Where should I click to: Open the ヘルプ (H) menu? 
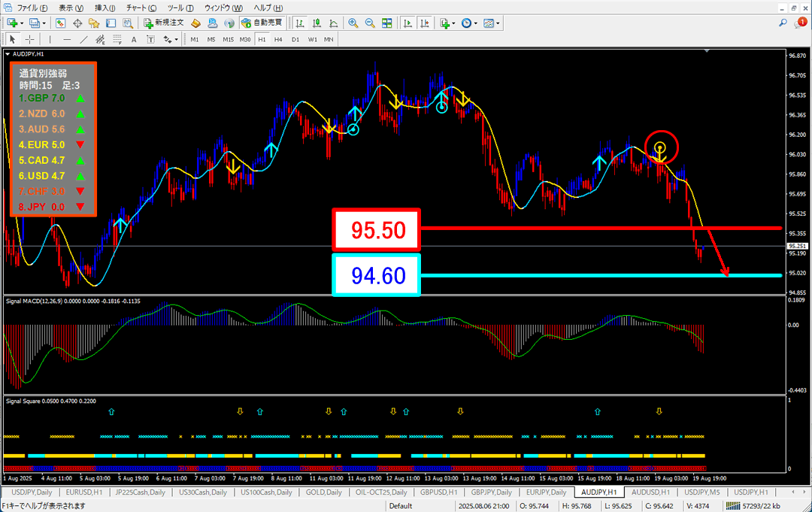[x=268, y=8]
